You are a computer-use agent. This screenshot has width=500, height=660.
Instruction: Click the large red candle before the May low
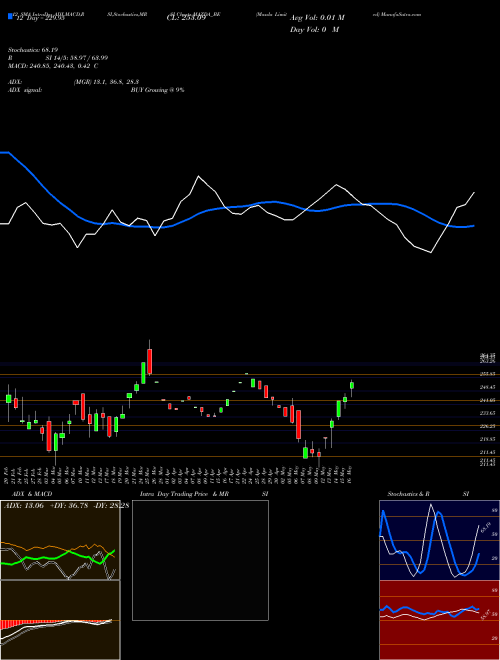(x=298, y=424)
